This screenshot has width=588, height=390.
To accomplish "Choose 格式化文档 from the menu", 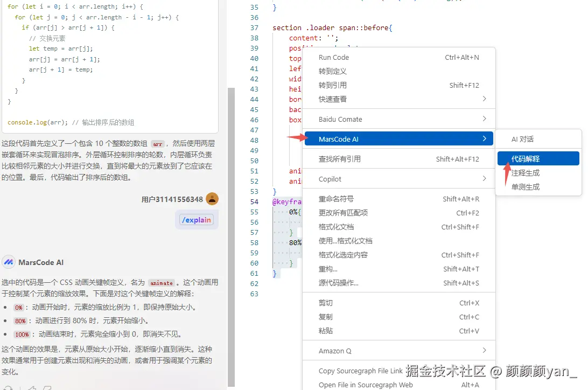I will (x=399, y=227).
